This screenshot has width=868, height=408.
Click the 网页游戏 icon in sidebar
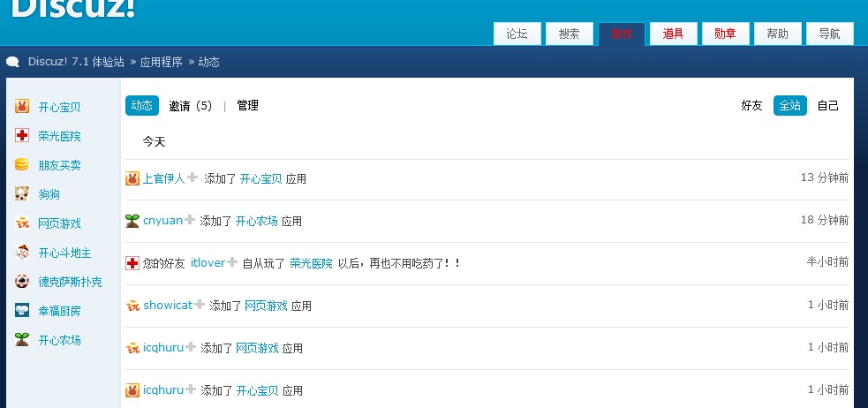21,223
